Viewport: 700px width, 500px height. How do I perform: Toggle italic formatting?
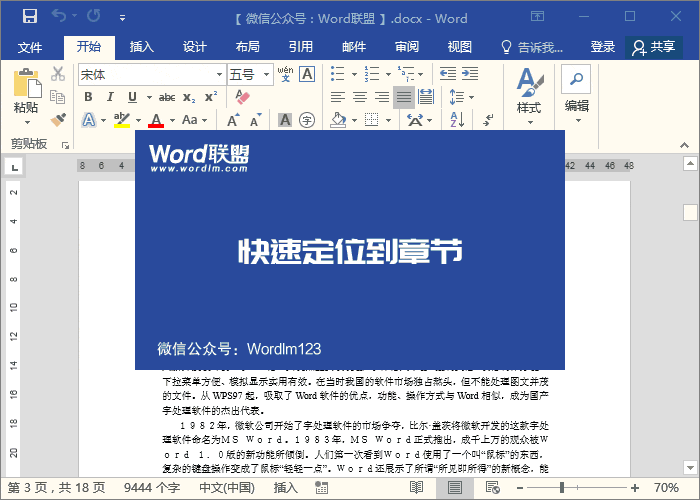click(110, 97)
